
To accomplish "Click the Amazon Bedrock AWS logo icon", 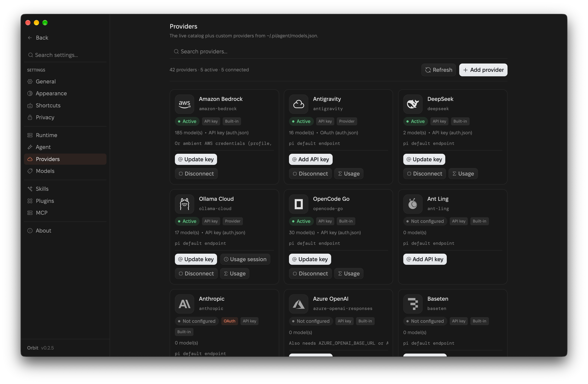I will pos(184,104).
